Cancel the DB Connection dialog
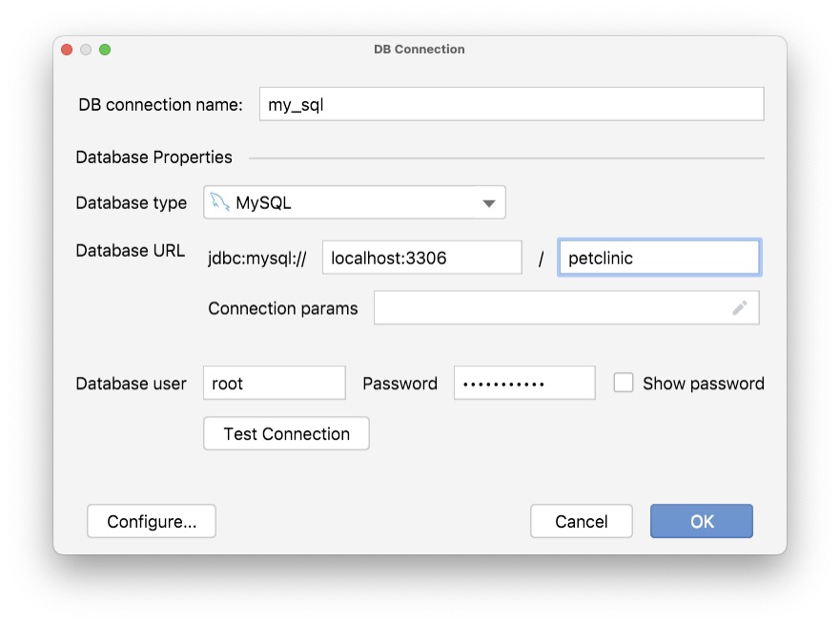Viewport: 840px width, 625px height. coord(581,521)
